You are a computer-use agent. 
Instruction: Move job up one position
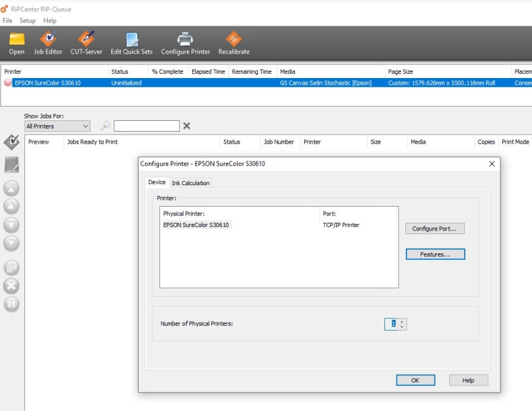click(x=11, y=206)
